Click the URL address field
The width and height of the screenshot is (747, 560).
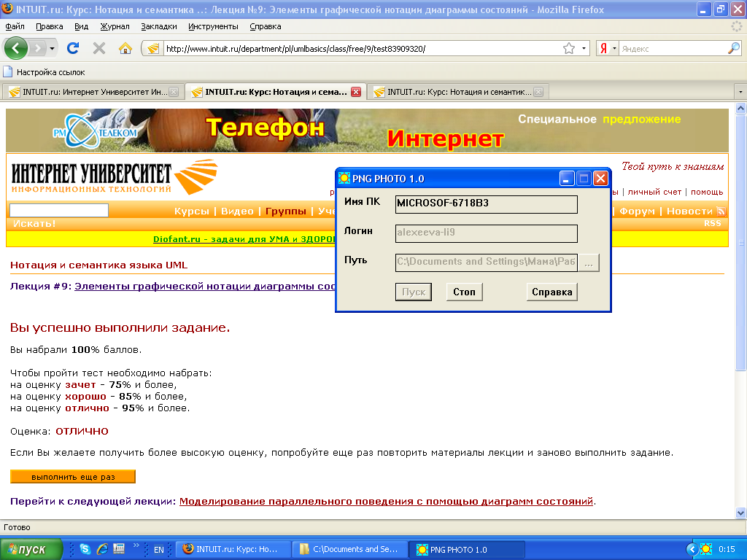point(362,49)
